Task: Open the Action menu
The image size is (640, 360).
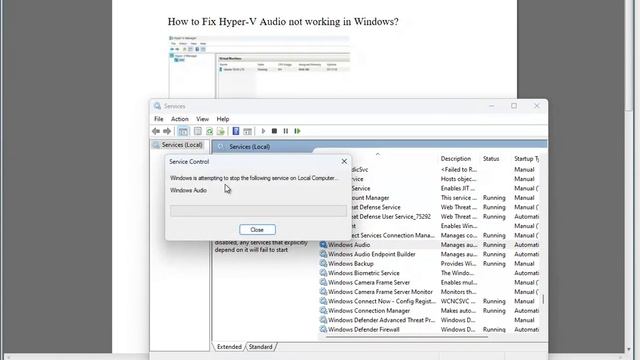Action: pyautogui.click(x=180, y=119)
